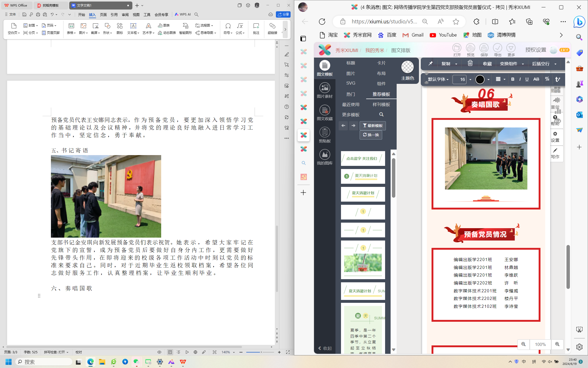The image size is (588, 368).
Task: Click 最新模板 filter button
Action: [373, 126]
